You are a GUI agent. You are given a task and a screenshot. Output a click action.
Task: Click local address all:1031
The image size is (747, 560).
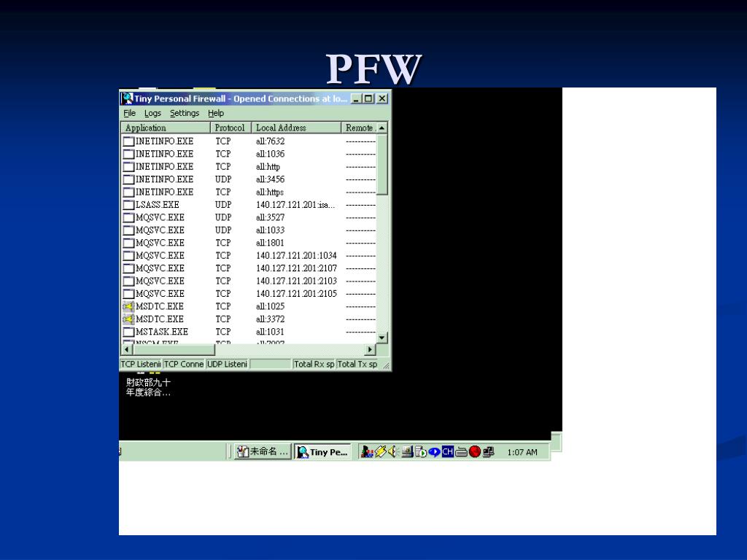click(270, 332)
